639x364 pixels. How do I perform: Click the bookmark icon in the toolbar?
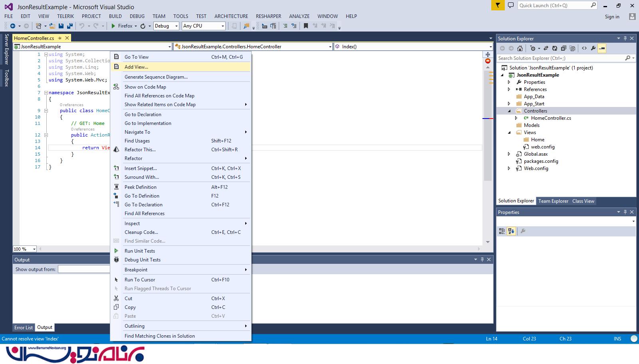[306, 26]
